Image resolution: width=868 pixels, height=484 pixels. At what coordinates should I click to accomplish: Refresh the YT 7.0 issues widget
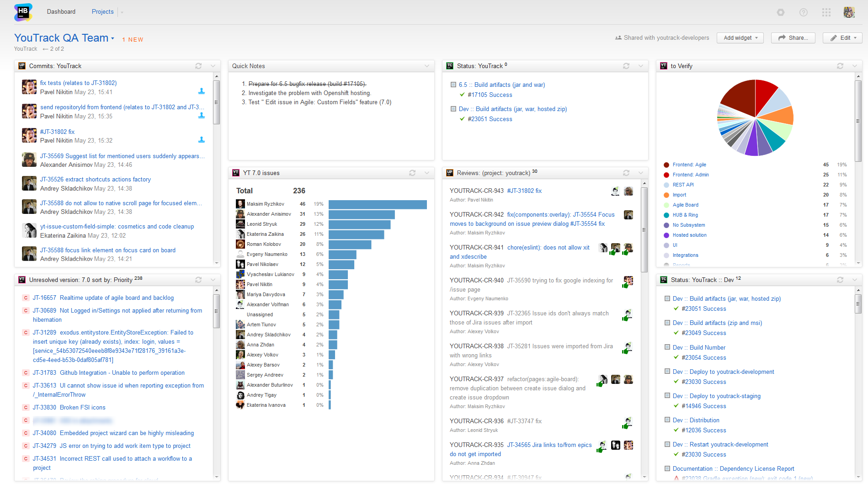click(412, 173)
